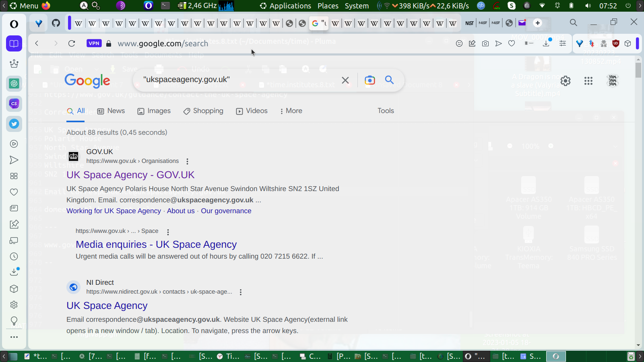Image resolution: width=644 pixels, height=362 pixels.
Task: Switch to the News results tab
Action: [111, 111]
